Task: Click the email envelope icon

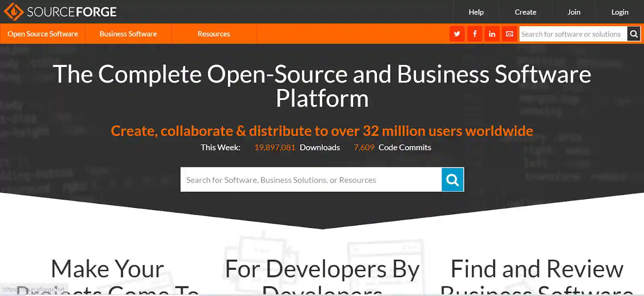Action: point(510,34)
